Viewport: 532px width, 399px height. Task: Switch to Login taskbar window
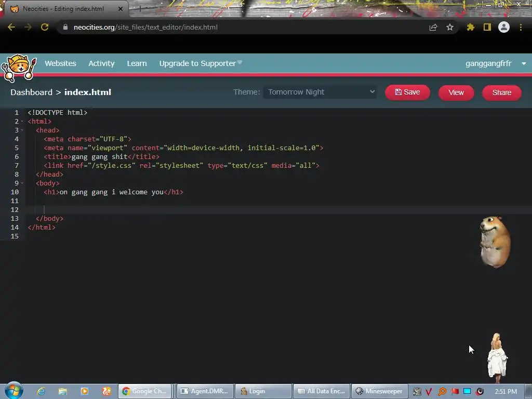tap(263, 391)
